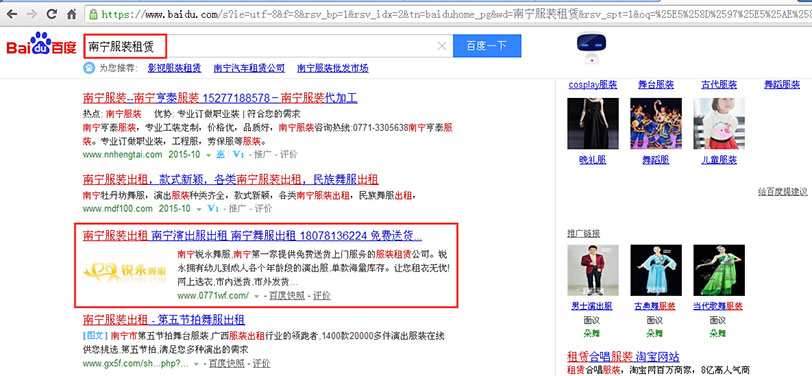Click 评价 on the nnhengtai.com result
812x376 pixels.
point(289,154)
